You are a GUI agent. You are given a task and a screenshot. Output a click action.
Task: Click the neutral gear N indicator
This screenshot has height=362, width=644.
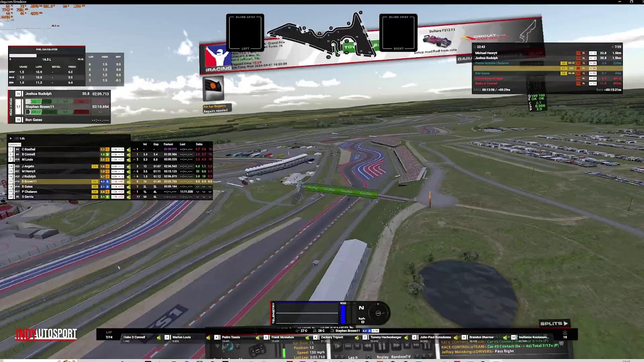(361, 308)
